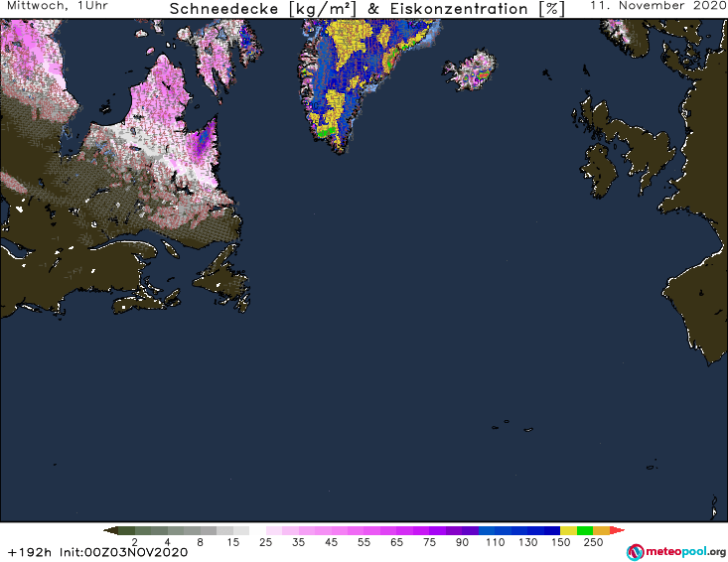The height and width of the screenshot is (562, 728).
Task: Click the 'Init:00Z03NOV2020' text
Action: [123, 552]
